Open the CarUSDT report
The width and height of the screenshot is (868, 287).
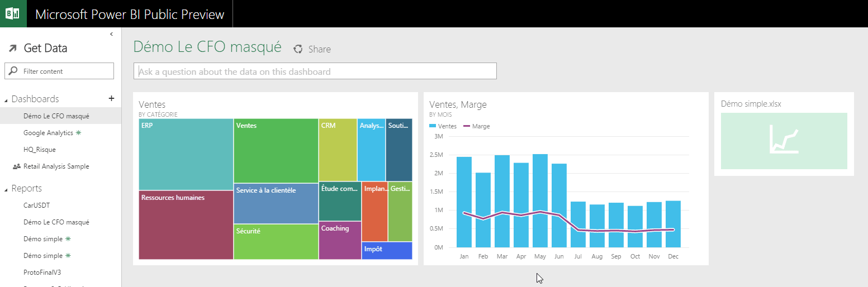(x=36, y=205)
